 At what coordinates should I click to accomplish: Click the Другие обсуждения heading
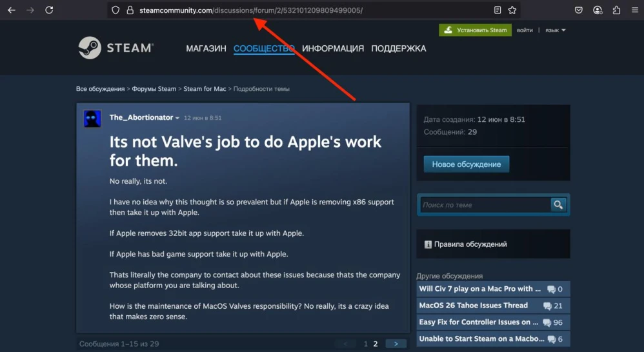point(449,276)
